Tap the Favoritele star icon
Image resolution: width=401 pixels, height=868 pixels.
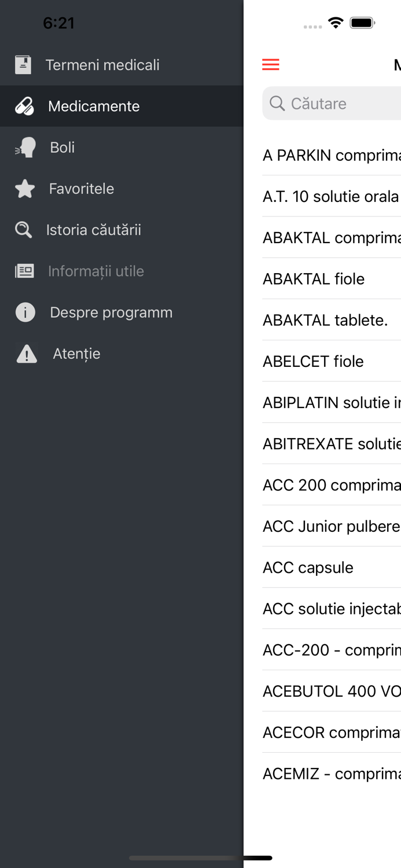[x=23, y=188]
